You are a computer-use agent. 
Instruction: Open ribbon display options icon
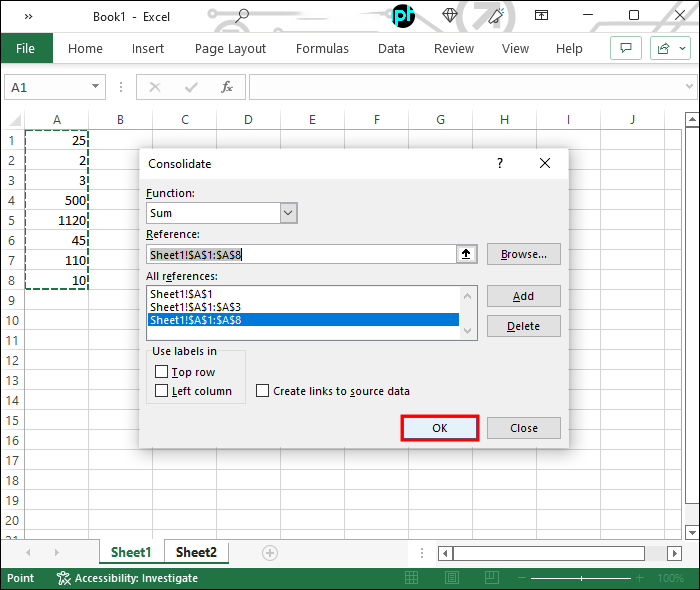tap(541, 16)
